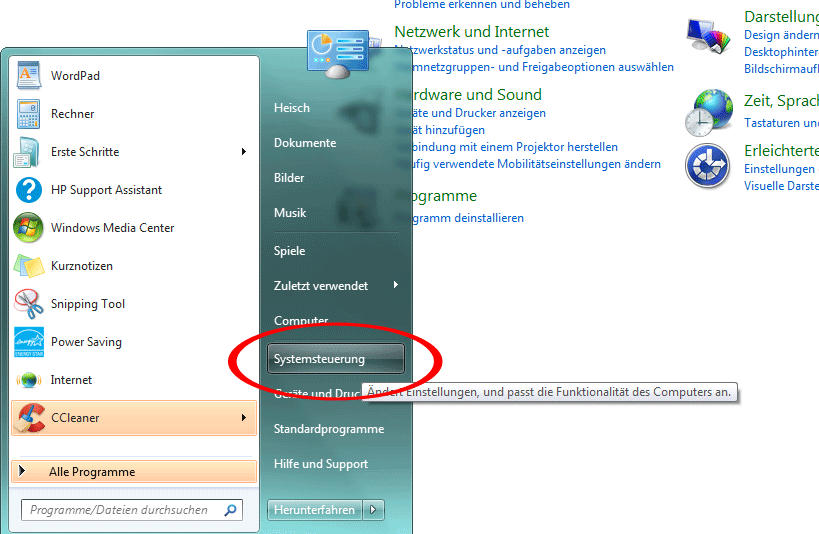Open Zeit, Sprache category heading
The width and height of the screenshot is (819, 534).
781,101
